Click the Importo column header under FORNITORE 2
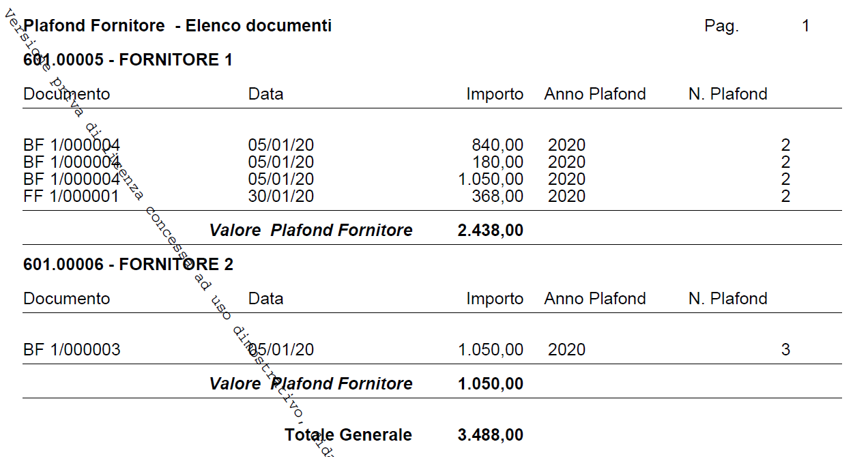868x457 pixels. [x=495, y=299]
